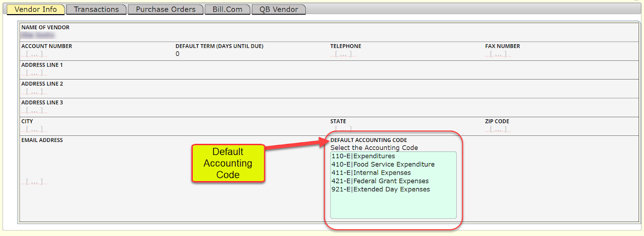The height and width of the screenshot is (236, 644).
Task: Pick 421-E Federal Grant Expenses code
Action: tap(380, 181)
